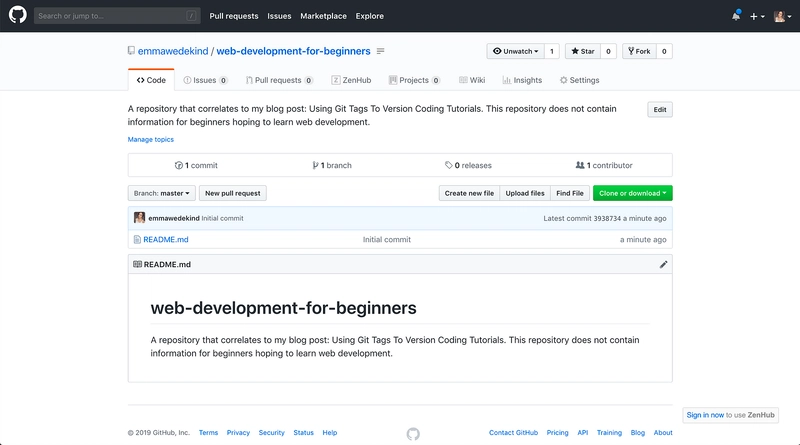The width and height of the screenshot is (800, 445).
Task: View the 1 branch list
Action: 332,165
